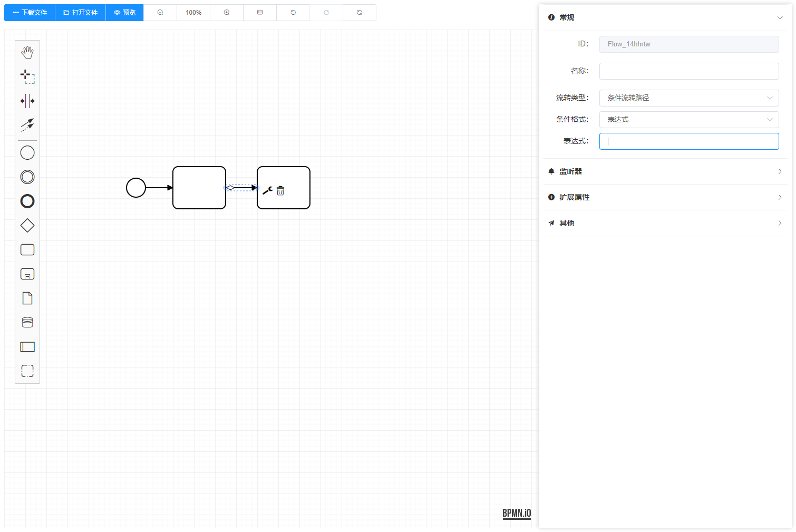Create a start event from palette

click(27, 153)
